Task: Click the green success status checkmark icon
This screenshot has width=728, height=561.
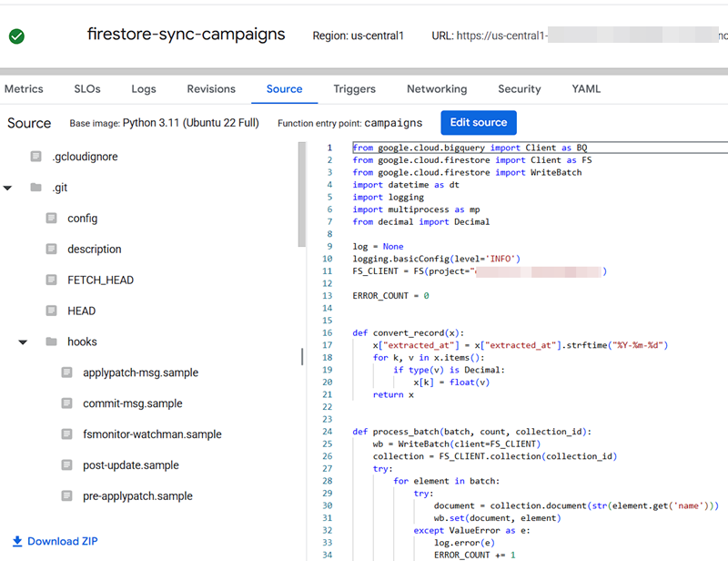Action: pyautogui.click(x=16, y=36)
